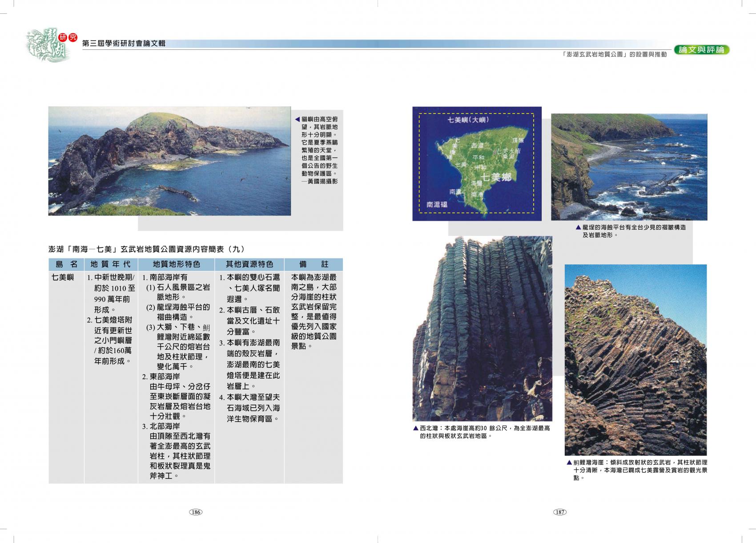Image resolution: width=756 pixels, height=543 pixels.
Task: Click the 備註 column header
Action: click(314, 264)
